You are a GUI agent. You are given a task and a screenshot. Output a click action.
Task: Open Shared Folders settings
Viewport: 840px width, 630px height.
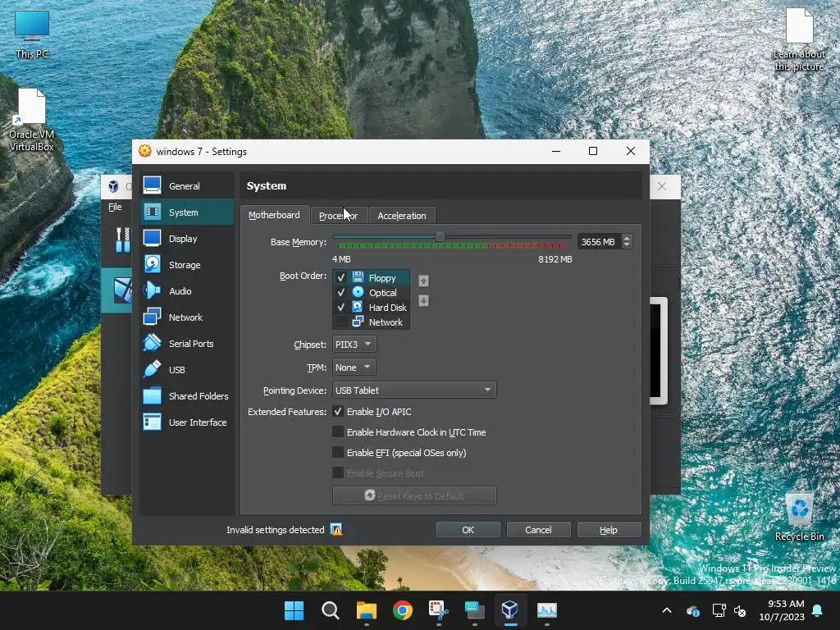pos(187,396)
